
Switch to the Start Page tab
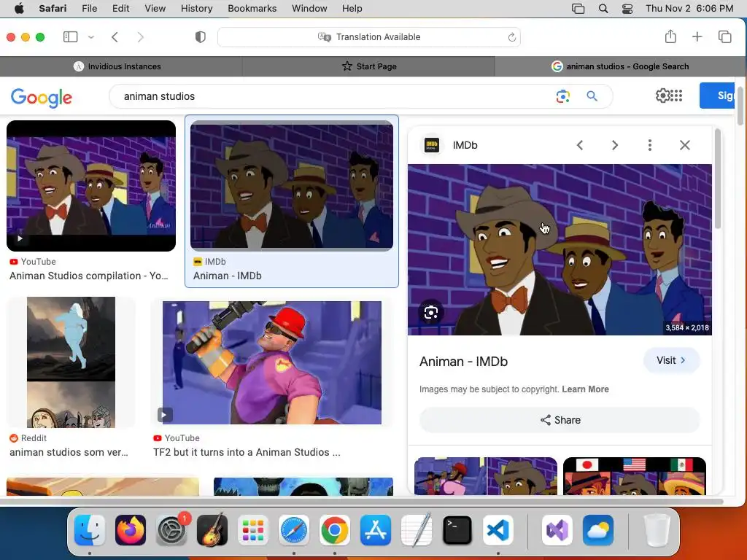[368, 66]
